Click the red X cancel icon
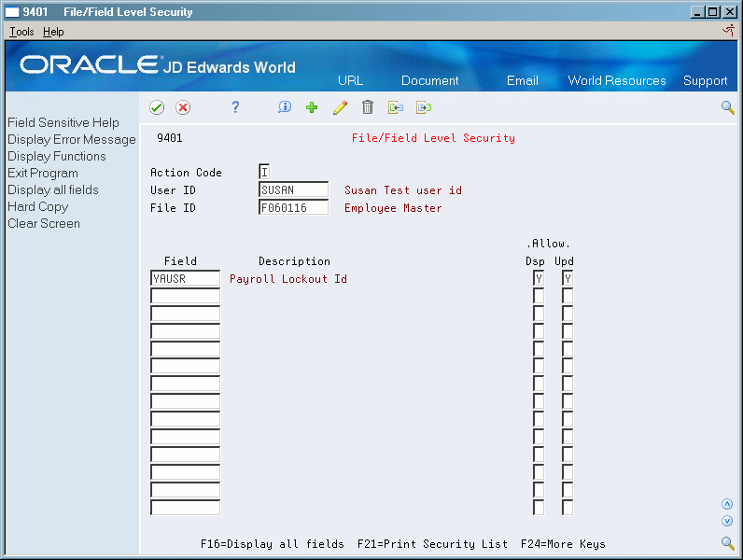This screenshot has width=743, height=560. click(x=183, y=107)
